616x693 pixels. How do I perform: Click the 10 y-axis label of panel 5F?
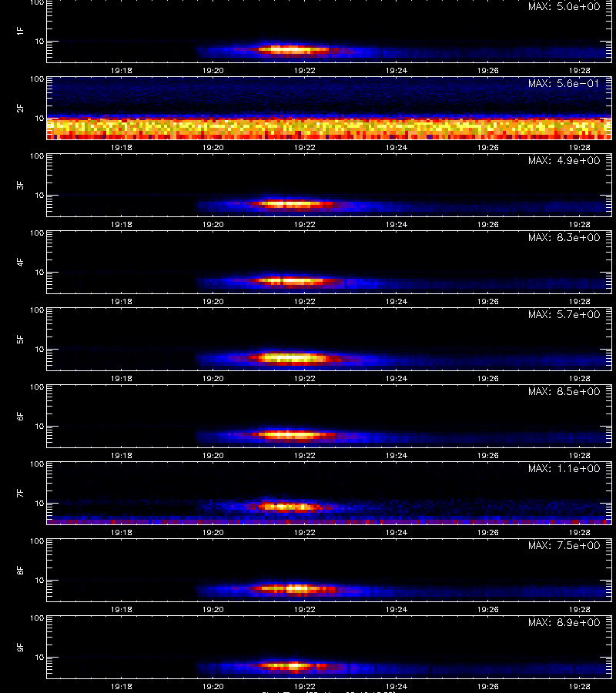coord(39,349)
